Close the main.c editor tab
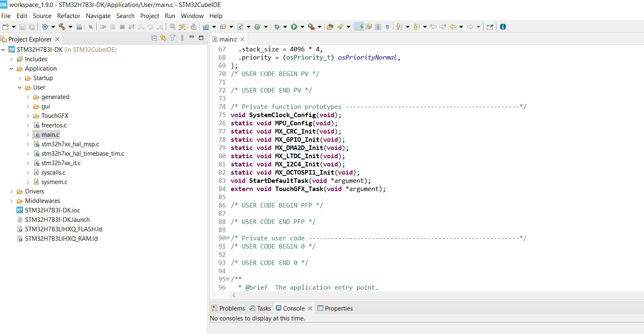Viewport: 644px width, 334px height. click(x=243, y=39)
